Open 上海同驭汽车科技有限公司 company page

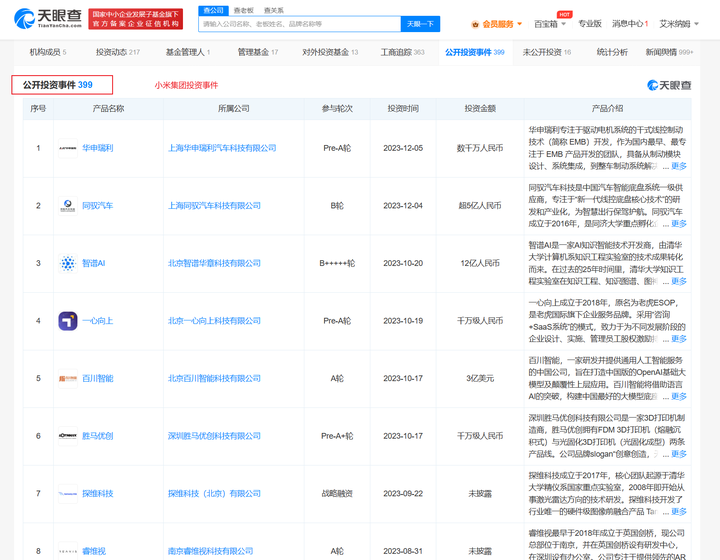(x=214, y=206)
